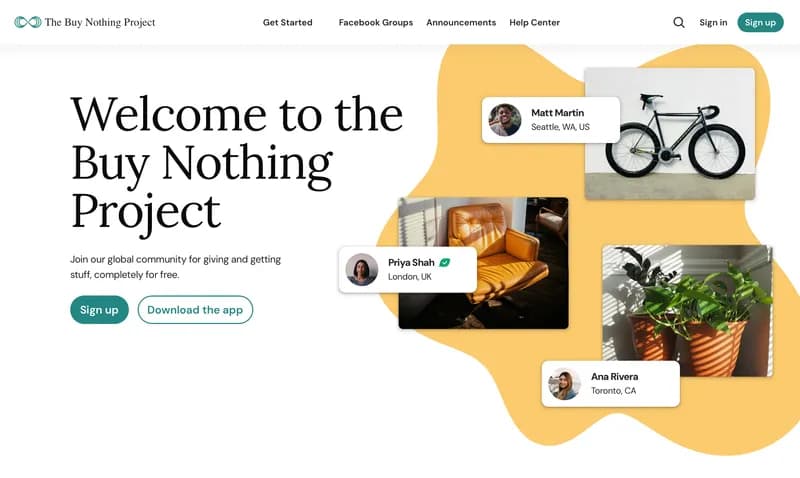
Task: Open the Facebook Groups menu item
Action: (375, 22)
